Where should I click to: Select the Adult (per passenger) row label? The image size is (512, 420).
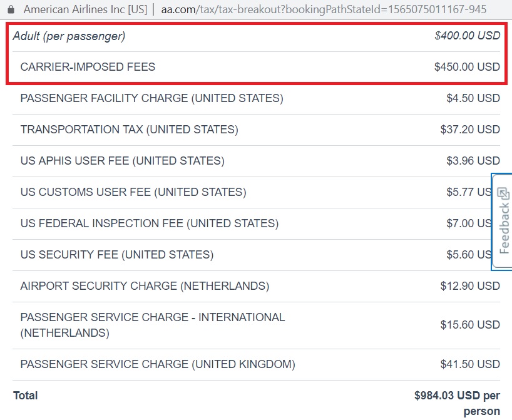[x=69, y=36]
